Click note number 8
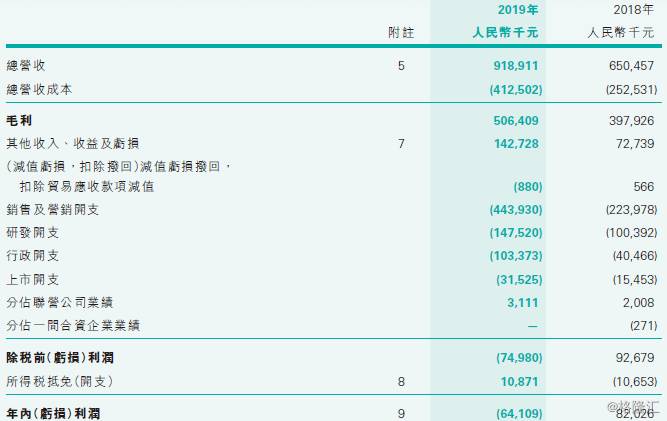 pos(401,382)
